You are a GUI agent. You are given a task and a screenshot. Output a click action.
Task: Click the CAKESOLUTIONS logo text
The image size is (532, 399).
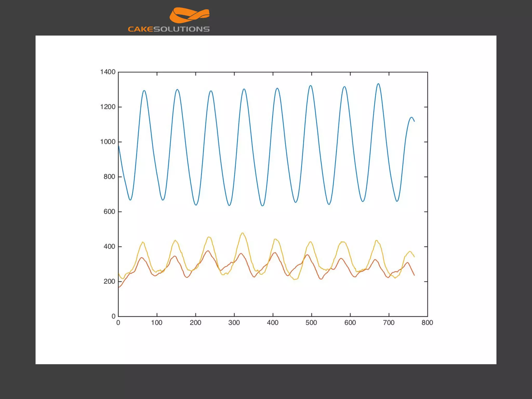[169, 29]
